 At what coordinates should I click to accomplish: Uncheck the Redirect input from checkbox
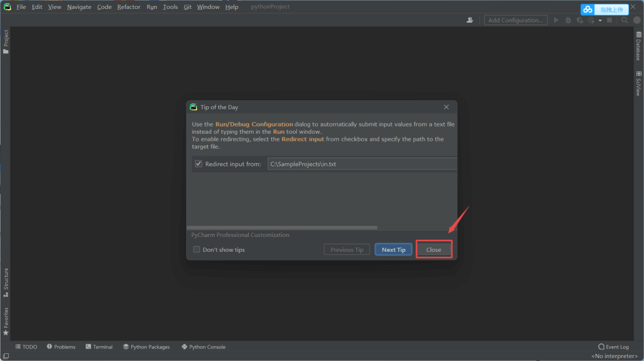tap(199, 164)
